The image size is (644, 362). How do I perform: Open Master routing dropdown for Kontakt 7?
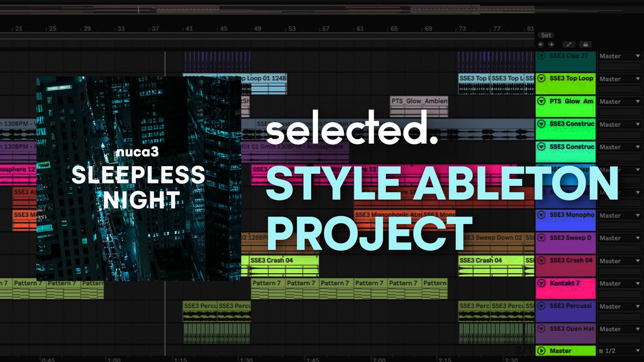619,284
